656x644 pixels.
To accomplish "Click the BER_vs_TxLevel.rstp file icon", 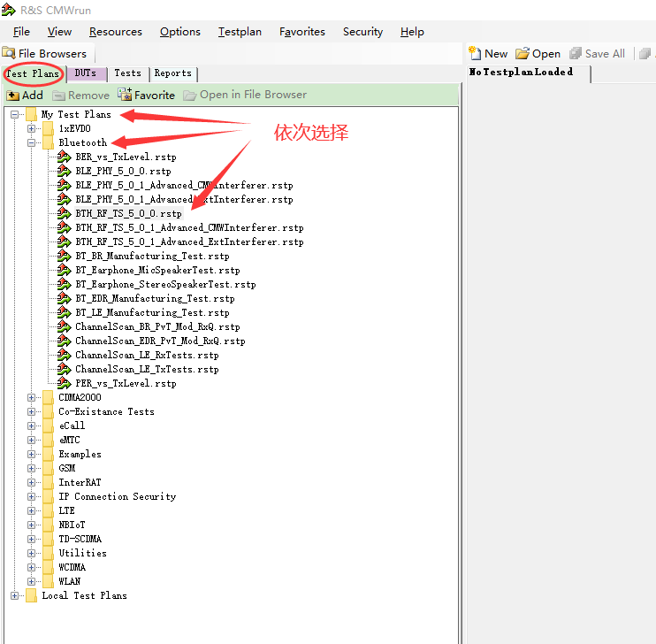I will 64,157.
